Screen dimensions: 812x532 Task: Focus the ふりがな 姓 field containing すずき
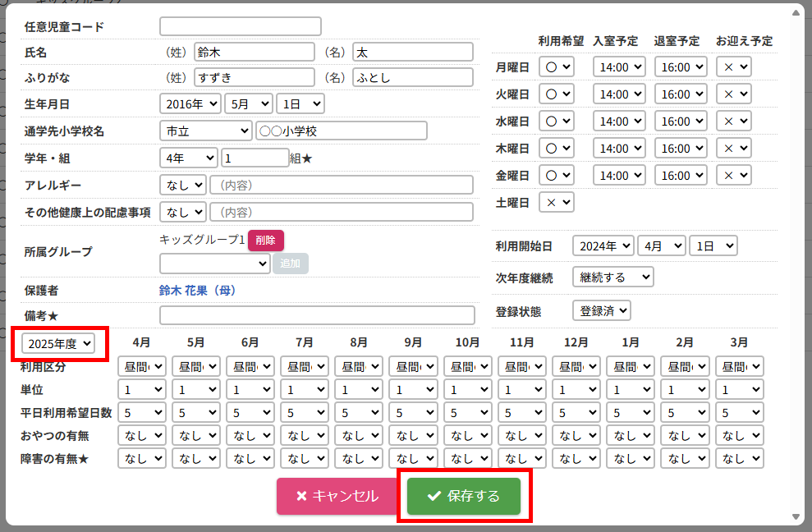coord(255,77)
